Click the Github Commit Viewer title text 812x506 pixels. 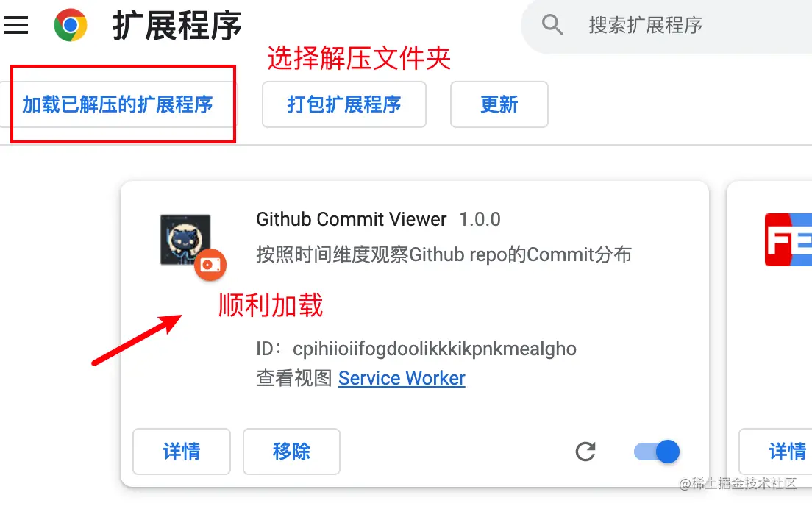tap(351, 220)
